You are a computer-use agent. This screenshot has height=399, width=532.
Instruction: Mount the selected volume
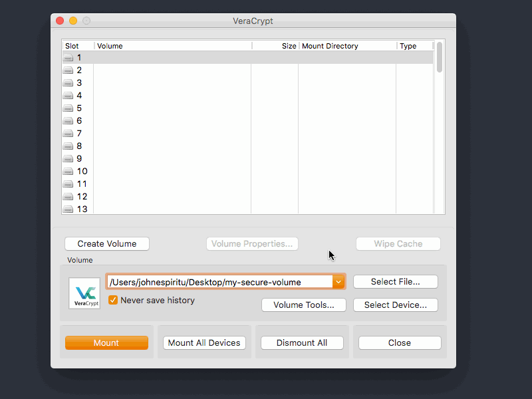[106, 342]
